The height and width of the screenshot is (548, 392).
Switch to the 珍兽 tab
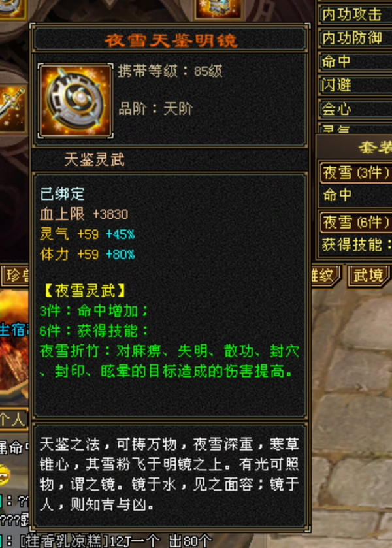click(16, 276)
